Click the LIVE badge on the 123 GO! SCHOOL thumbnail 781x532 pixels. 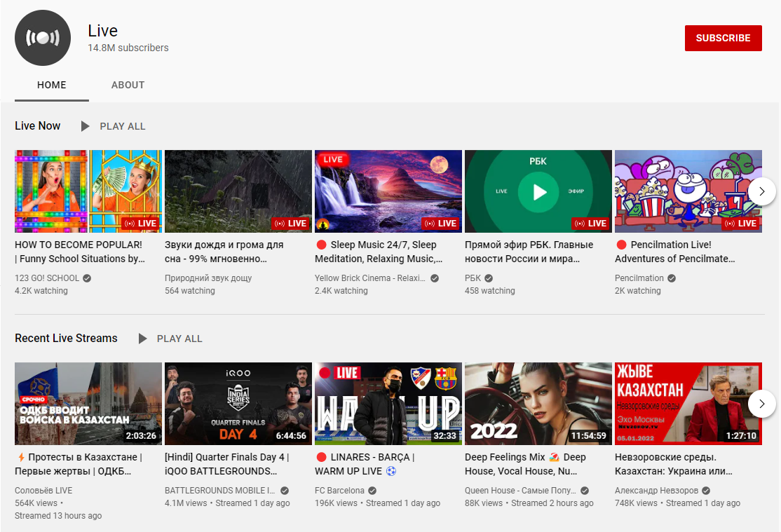(x=140, y=223)
